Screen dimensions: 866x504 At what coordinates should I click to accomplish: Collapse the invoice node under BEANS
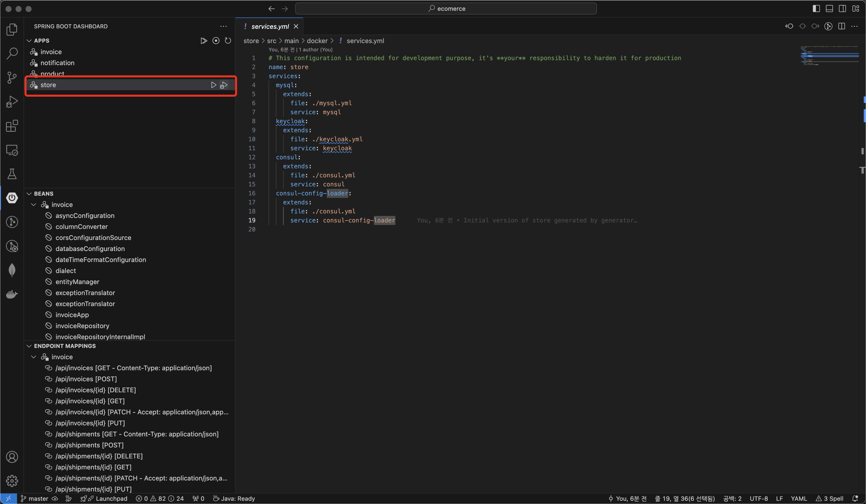pos(34,205)
